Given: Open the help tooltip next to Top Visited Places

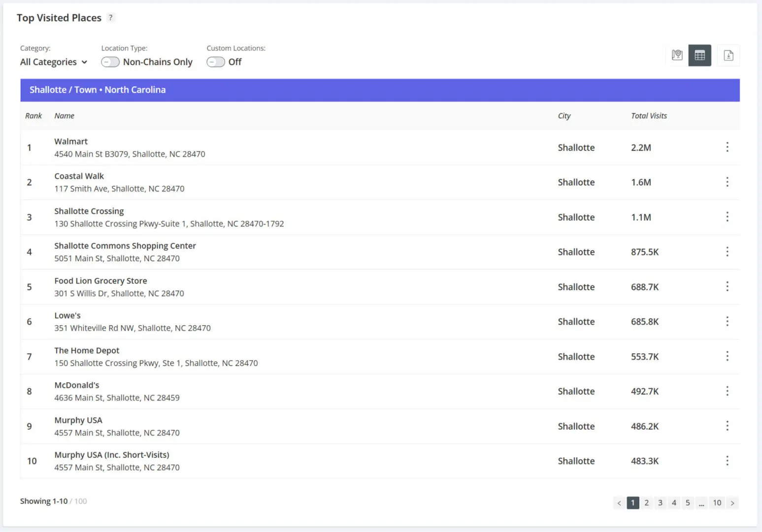Looking at the screenshot, I should point(111,18).
